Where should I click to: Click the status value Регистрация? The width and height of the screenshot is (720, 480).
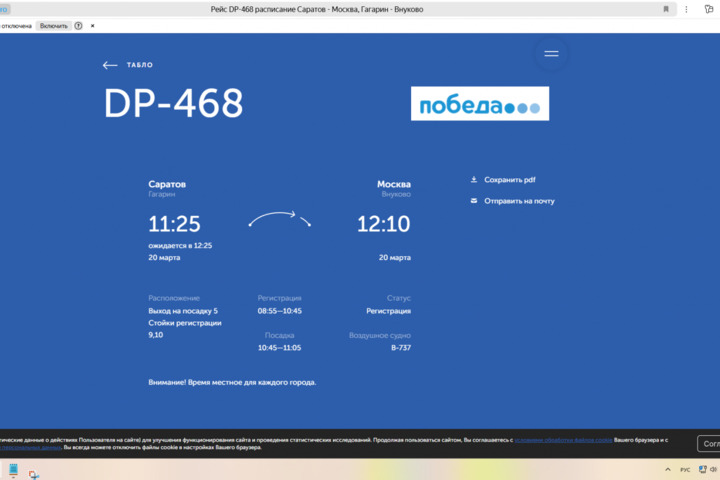(x=388, y=311)
